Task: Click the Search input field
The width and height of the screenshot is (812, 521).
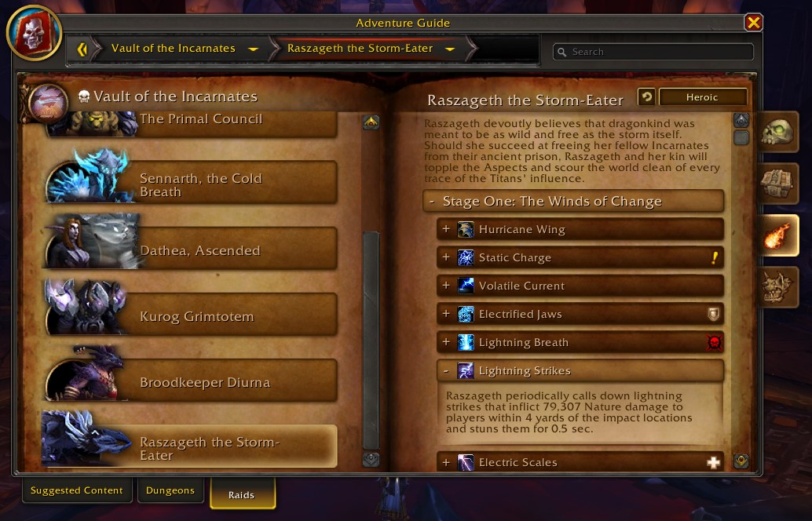Action: click(x=653, y=52)
